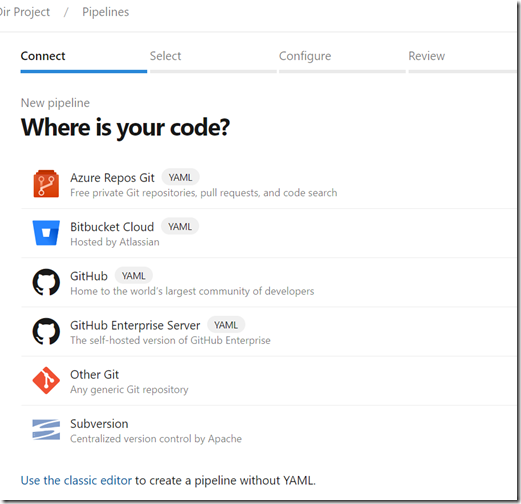Click 'Use the classic editor' link
The height and width of the screenshot is (504, 521).
click(x=76, y=480)
